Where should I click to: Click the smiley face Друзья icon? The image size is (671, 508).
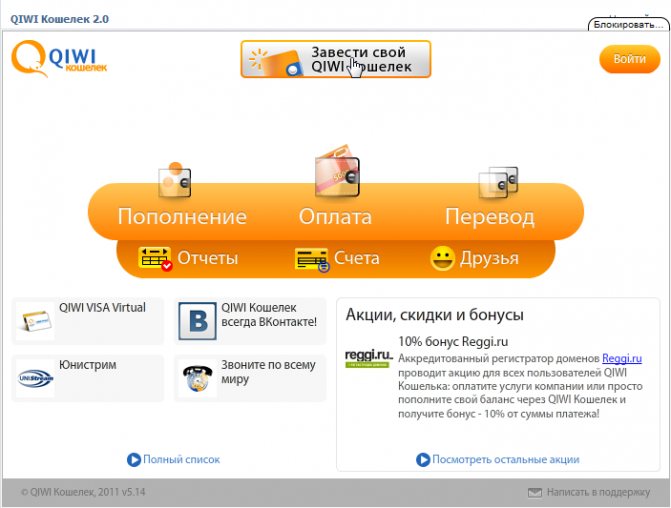(442, 258)
